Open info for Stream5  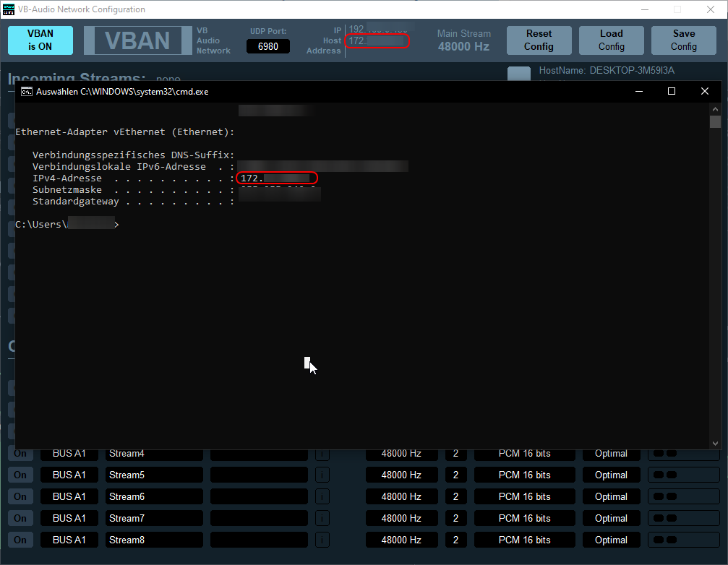pos(322,475)
